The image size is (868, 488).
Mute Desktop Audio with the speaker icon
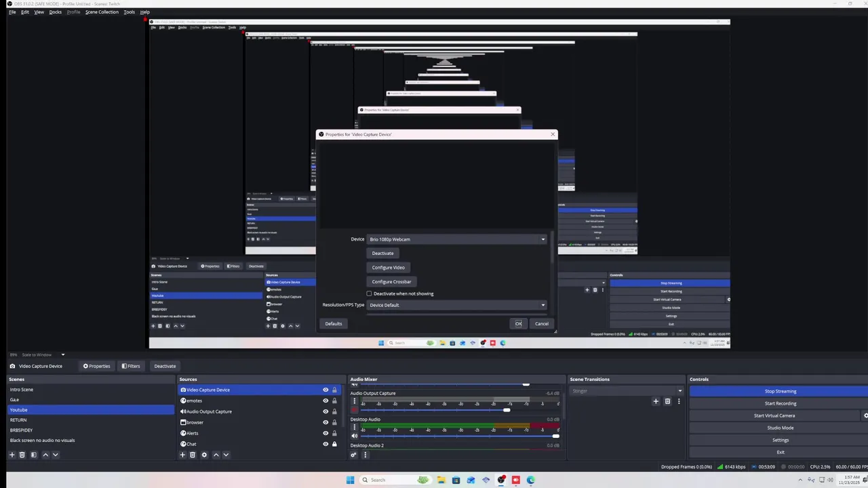pyautogui.click(x=354, y=436)
